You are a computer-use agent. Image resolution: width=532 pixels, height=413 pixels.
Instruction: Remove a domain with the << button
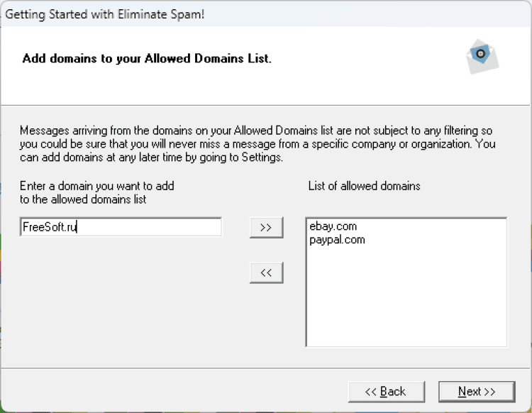pos(266,272)
